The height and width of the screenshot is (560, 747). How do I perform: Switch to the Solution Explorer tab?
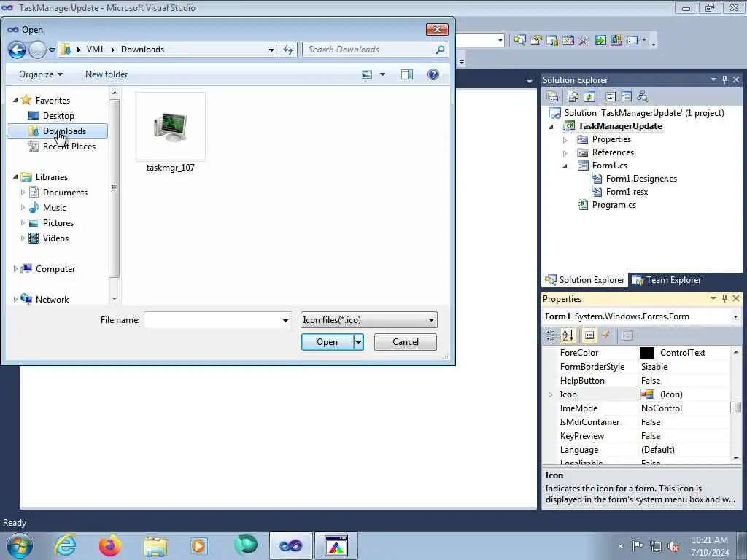(x=585, y=280)
